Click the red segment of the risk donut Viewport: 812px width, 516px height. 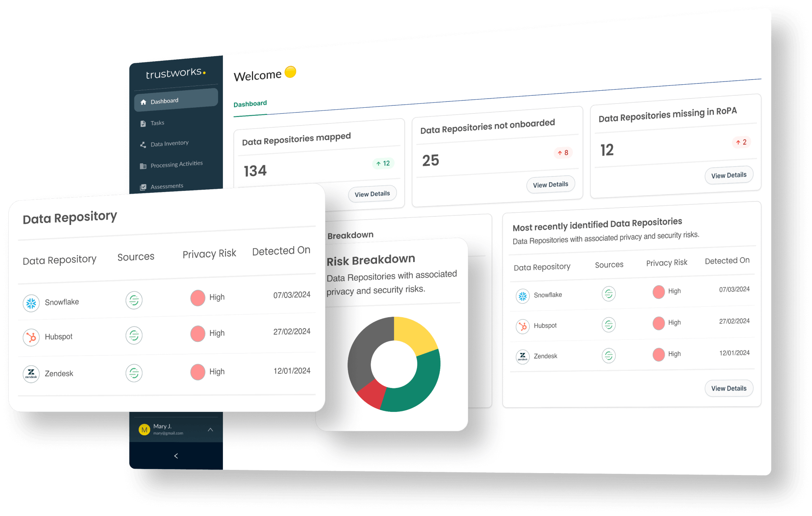click(373, 395)
